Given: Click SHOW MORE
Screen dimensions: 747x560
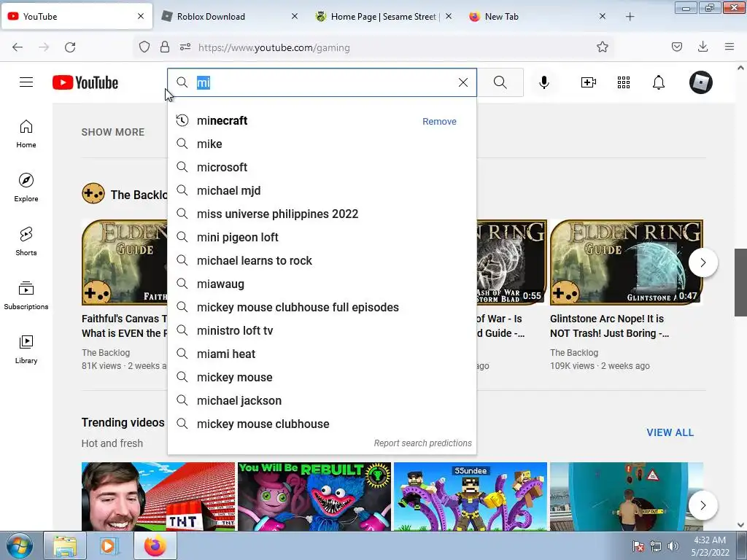Looking at the screenshot, I should 113,132.
